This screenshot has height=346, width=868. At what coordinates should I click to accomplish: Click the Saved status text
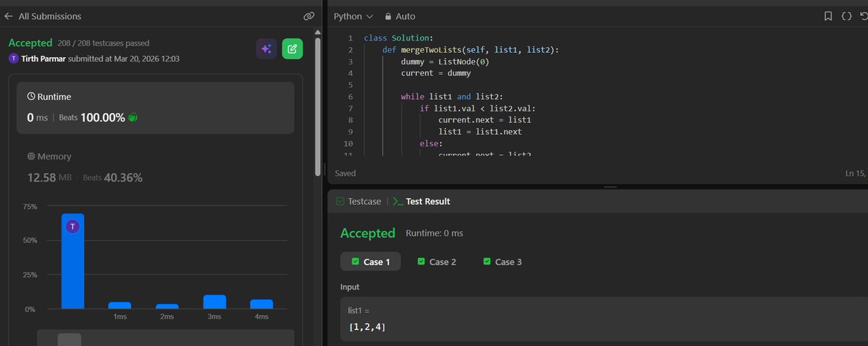[345, 173]
